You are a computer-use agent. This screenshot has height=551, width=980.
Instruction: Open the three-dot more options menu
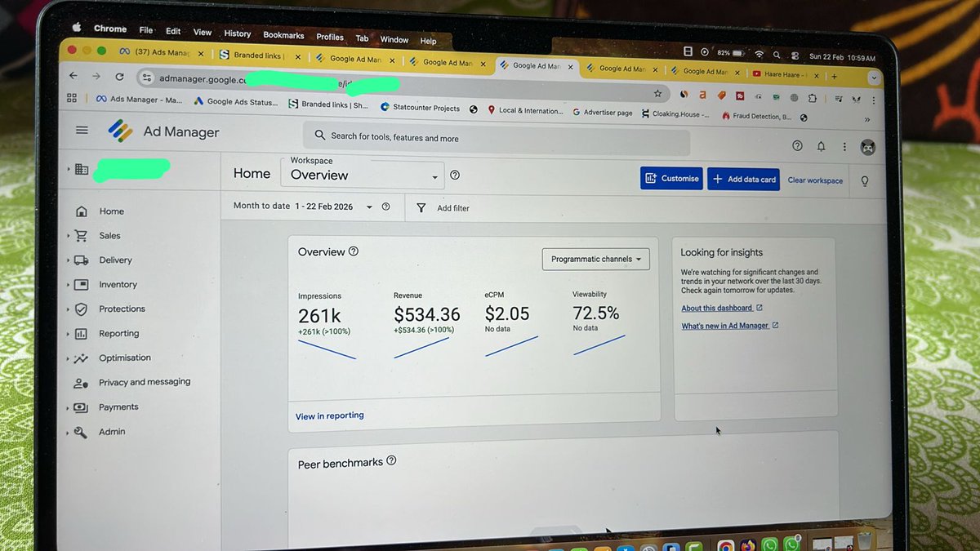844,147
